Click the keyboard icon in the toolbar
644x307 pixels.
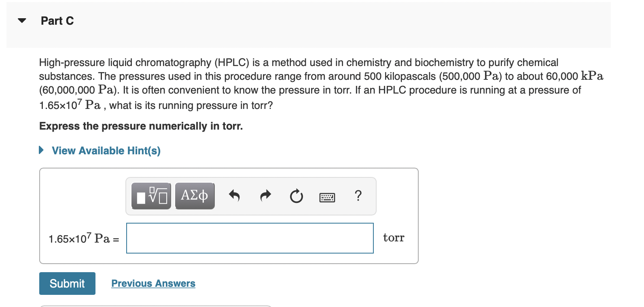click(327, 197)
